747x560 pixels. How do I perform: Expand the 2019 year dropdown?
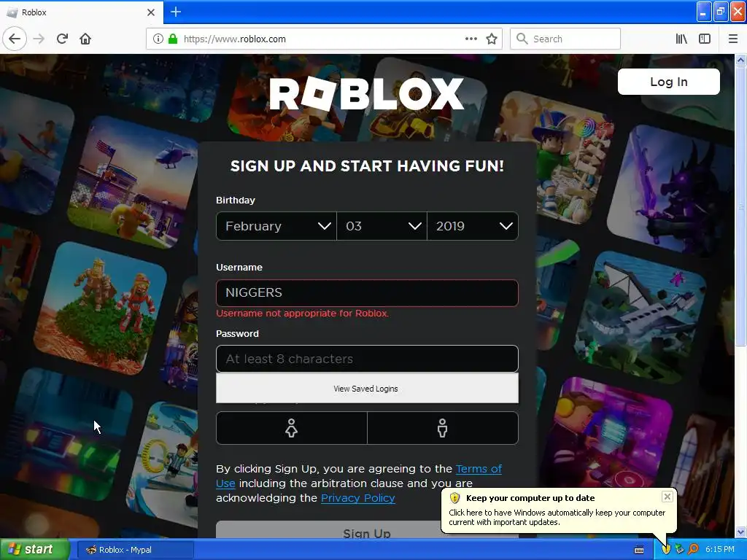[473, 226]
